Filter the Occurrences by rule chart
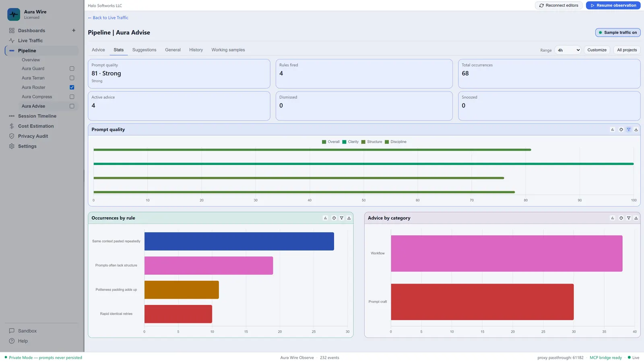 342,218
